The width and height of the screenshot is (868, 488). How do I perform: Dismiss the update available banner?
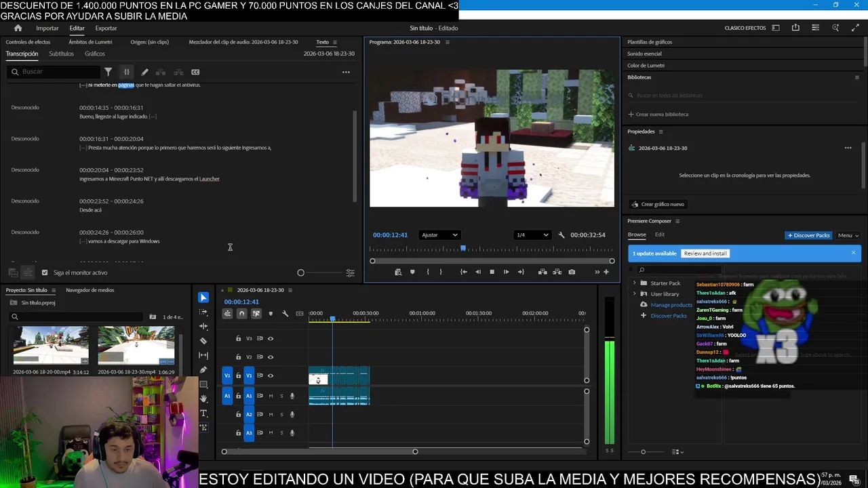click(853, 253)
